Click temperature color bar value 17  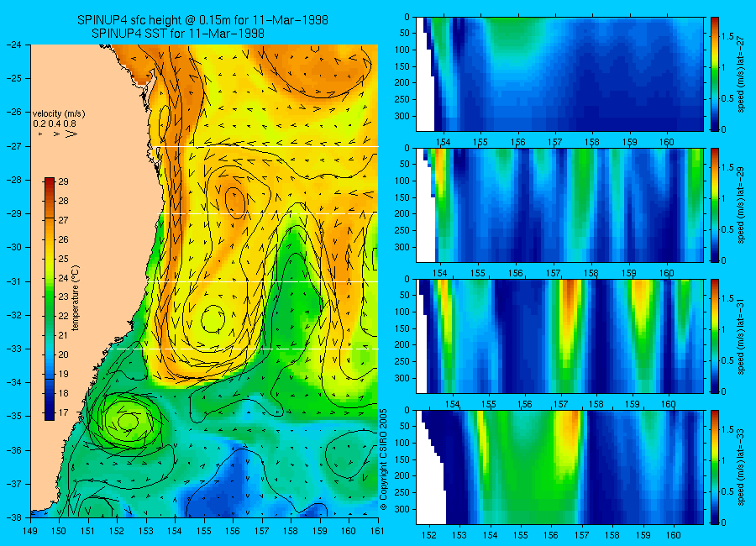64,413
